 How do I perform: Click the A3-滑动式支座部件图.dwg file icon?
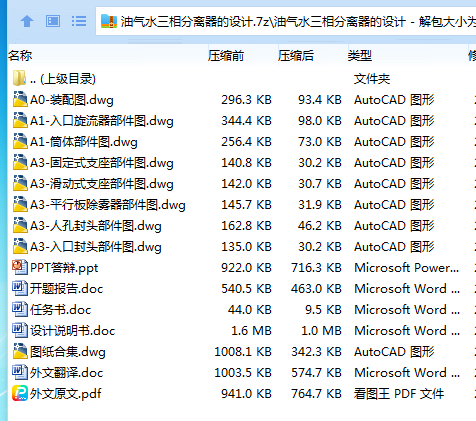(x=20, y=183)
